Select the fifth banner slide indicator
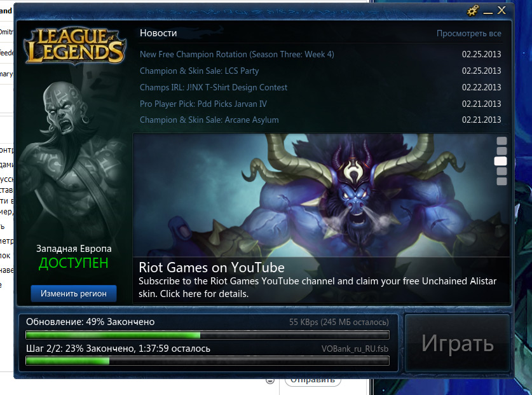The width and height of the screenshot is (532, 395). 501,181
